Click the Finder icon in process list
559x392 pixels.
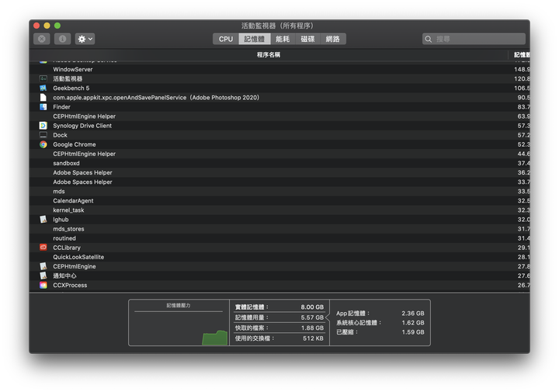(43, 106)
